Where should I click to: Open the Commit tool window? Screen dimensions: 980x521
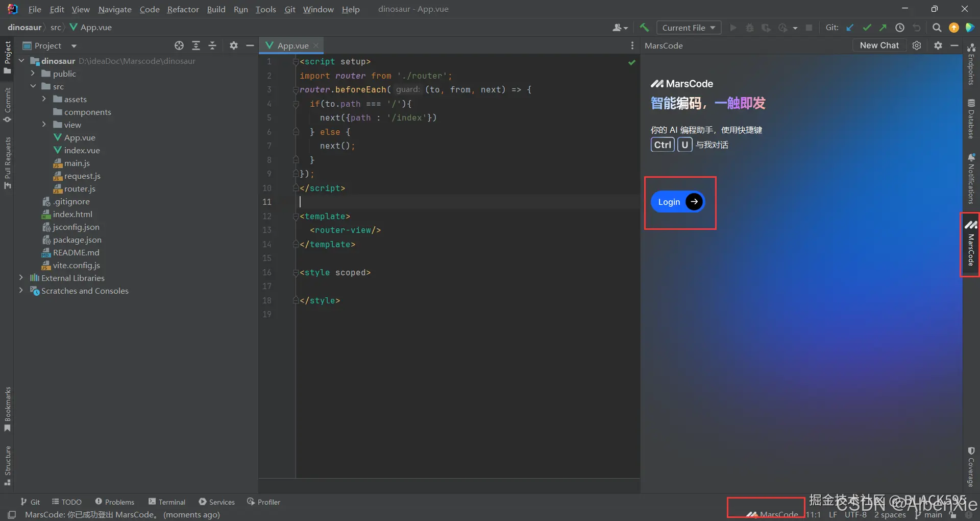tap(7, 105)
